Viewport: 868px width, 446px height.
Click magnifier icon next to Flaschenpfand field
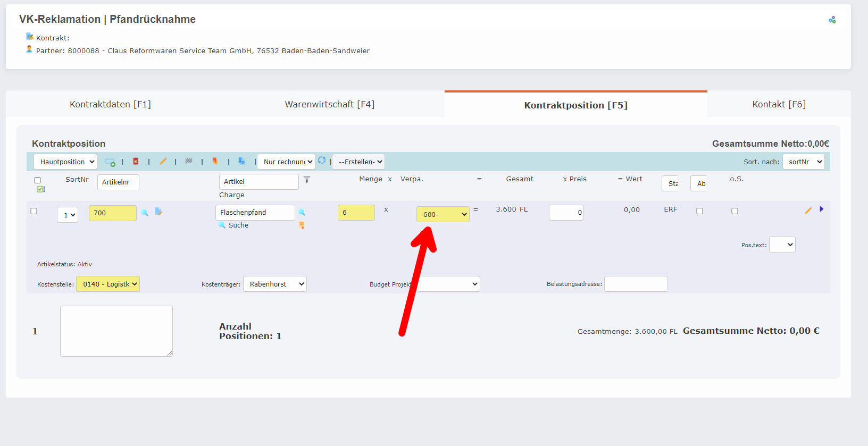[302, 212]
